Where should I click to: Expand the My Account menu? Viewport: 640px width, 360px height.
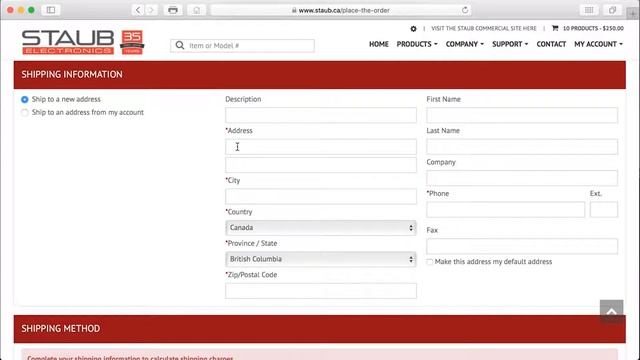[x=598, y=44]
